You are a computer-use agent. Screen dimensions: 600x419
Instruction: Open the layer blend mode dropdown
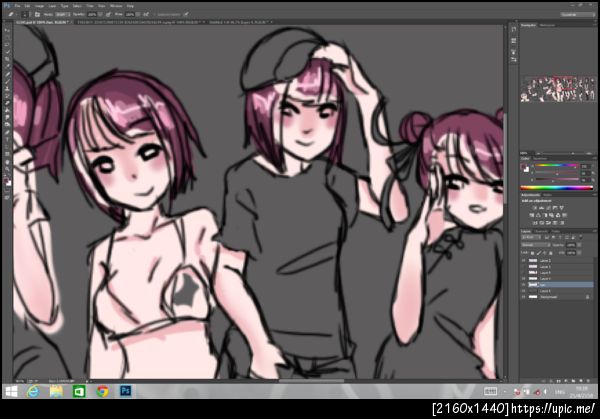click(x=536, y=245)
